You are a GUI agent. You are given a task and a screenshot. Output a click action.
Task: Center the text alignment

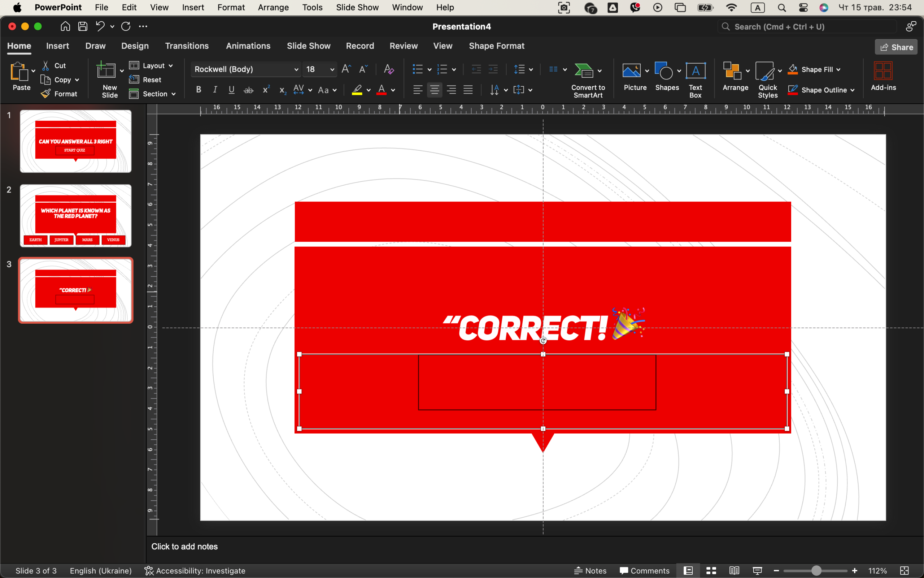click(435, 90)
